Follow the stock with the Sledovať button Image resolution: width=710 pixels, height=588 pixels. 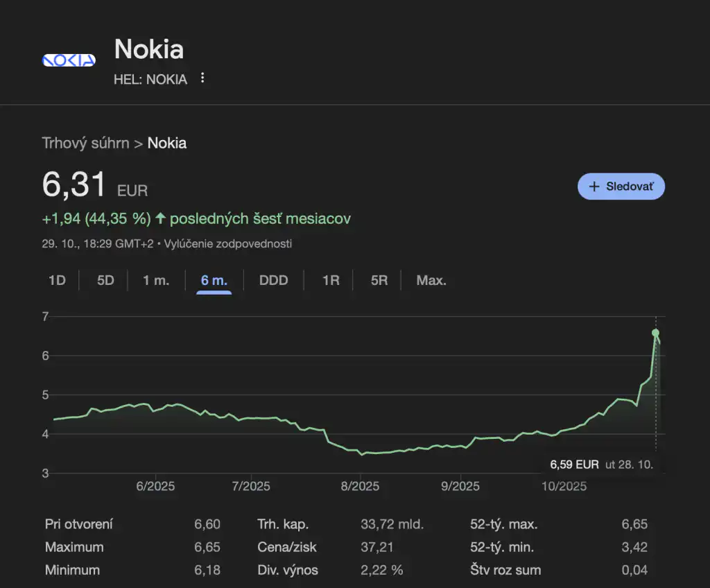[x=621, y=187]
